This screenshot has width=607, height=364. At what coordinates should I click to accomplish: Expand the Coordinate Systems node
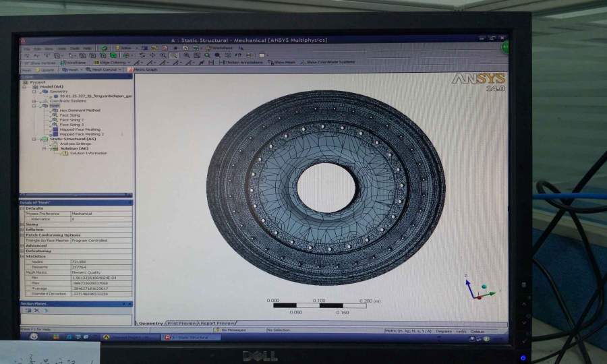tap(34, 101)
